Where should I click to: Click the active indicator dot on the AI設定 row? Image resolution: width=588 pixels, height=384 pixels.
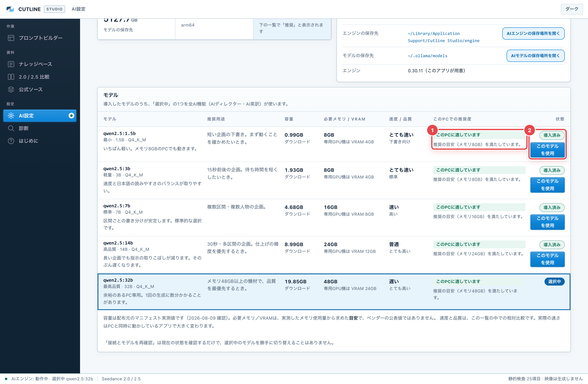click(x=71, y=115)
